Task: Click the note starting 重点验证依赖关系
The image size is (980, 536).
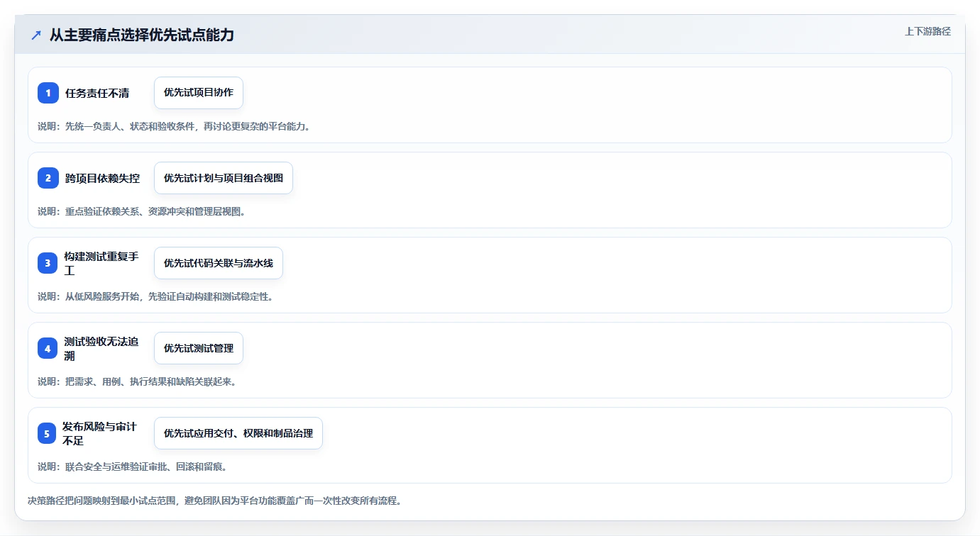Action: click(x=141, y=211)
